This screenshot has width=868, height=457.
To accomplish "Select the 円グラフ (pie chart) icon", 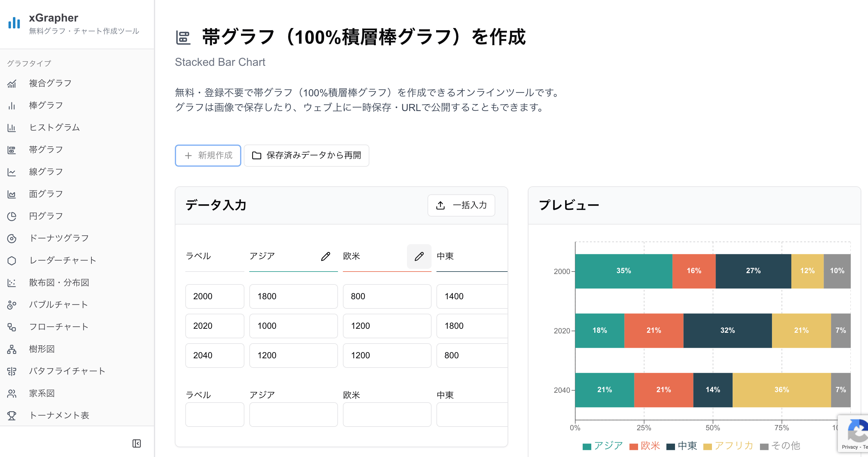I will pos(12,216).
